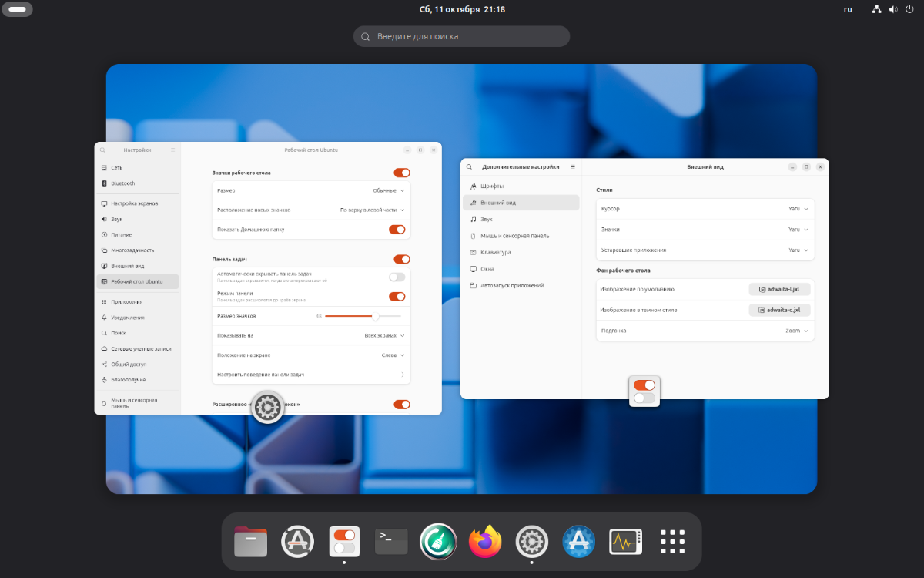Open the volume icon in top bar
Viewport: 924px width, 578px height.
coord(893,10)
